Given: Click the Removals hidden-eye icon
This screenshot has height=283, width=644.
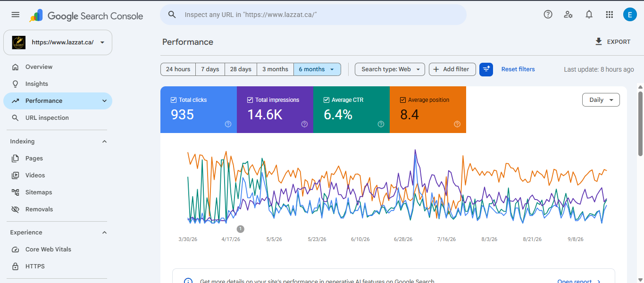Looking at the screenshot, I should pyautogui.click(x=16, y=209).
